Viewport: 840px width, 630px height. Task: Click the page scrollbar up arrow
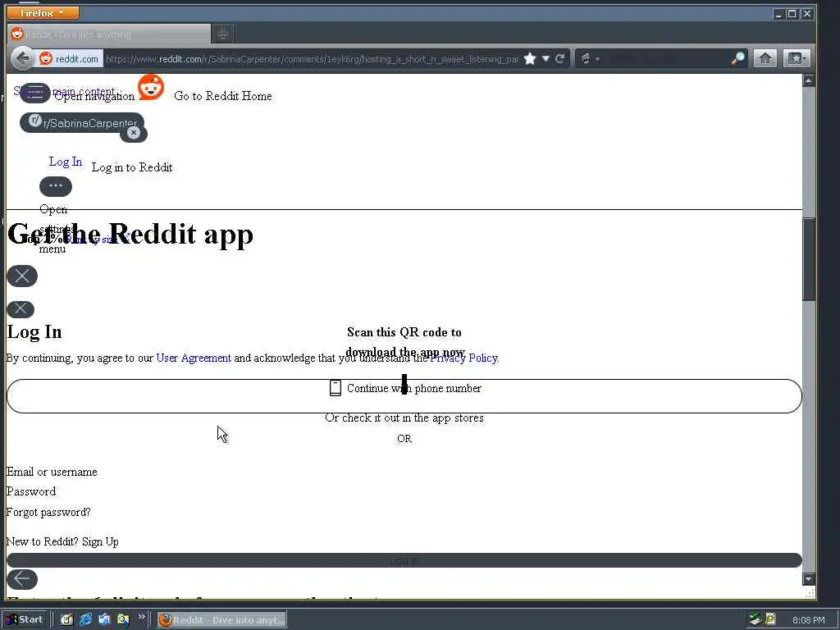pos(808,80)
